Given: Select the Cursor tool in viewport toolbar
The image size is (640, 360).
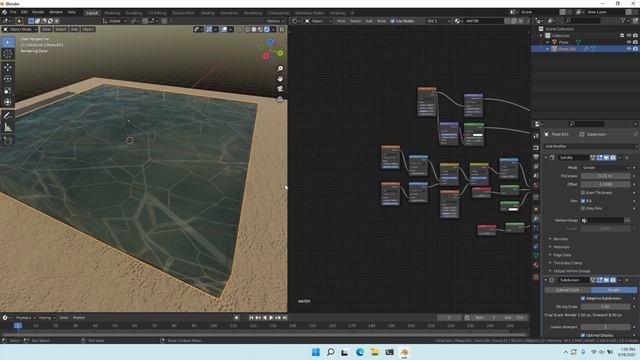Looking at the screenshot, I should [8, 54].
